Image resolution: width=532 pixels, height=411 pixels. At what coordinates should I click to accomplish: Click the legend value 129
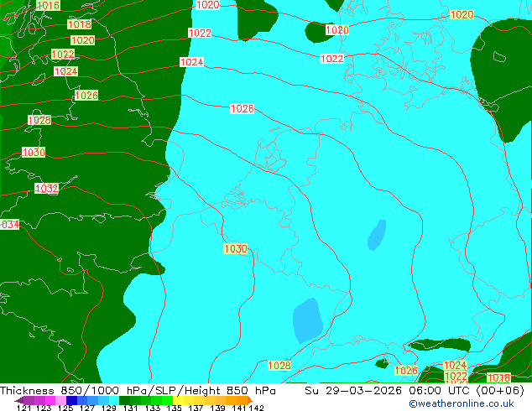[x=108, y=408]
